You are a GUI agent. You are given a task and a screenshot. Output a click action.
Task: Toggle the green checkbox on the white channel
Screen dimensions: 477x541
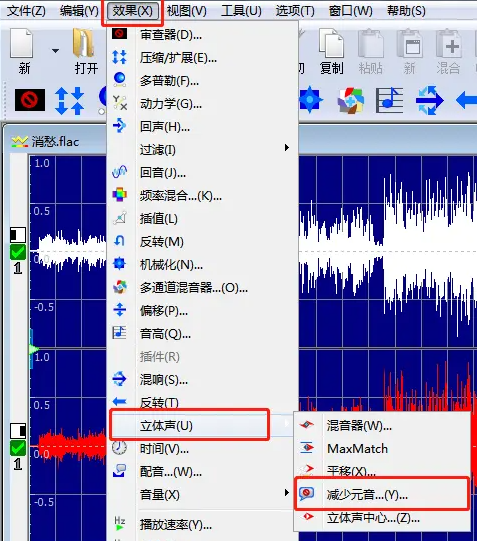click(x=18, y=252)
